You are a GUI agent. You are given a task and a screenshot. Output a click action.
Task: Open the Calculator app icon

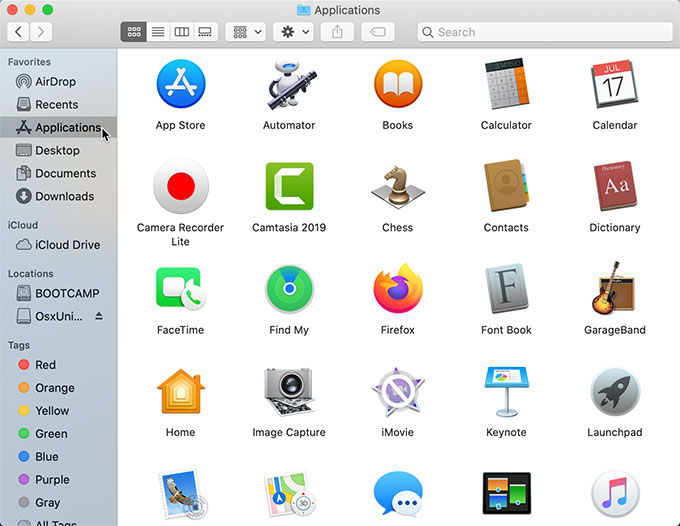[x=507, y=84]
